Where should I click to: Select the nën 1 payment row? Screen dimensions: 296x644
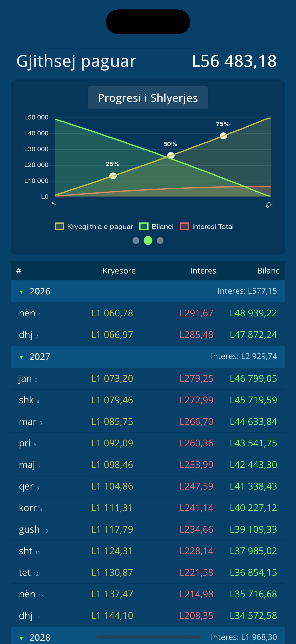pyautogui.click(x=148, y=313)
